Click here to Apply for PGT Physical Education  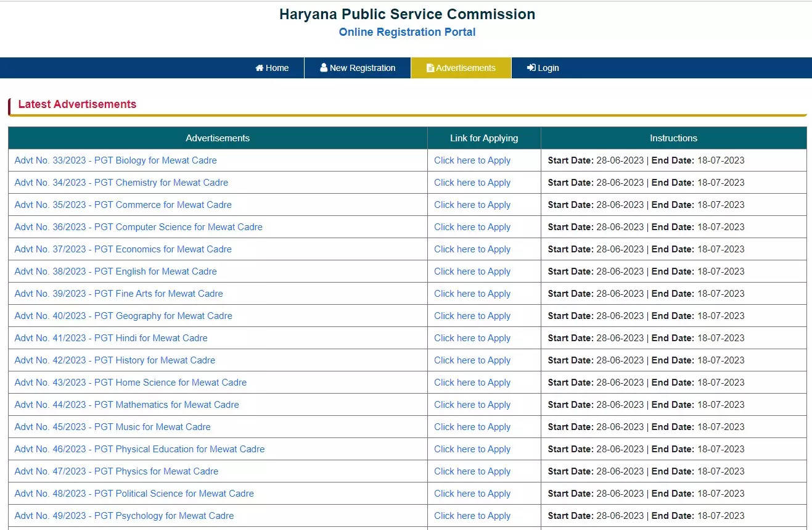[x=472, y=449]
